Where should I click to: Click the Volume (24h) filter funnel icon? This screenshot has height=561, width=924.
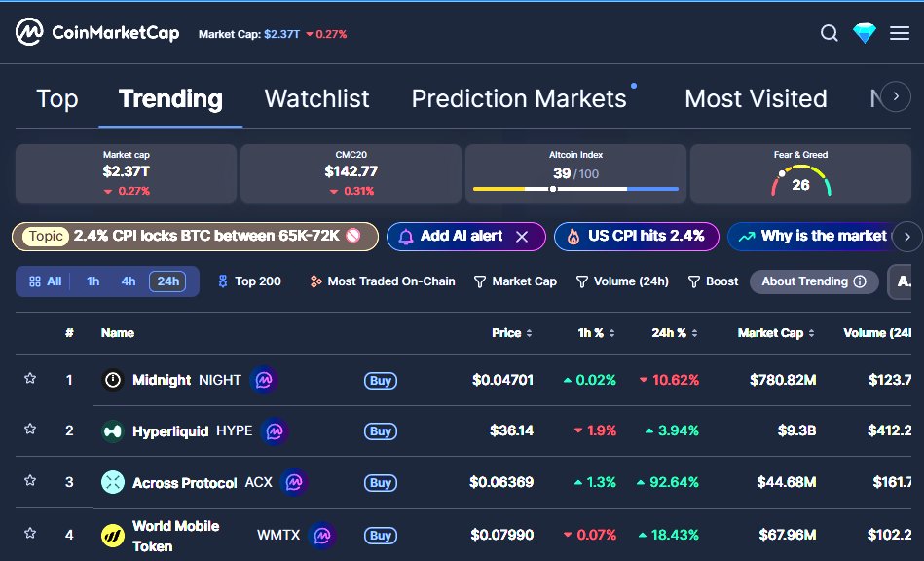click(582, 282)
